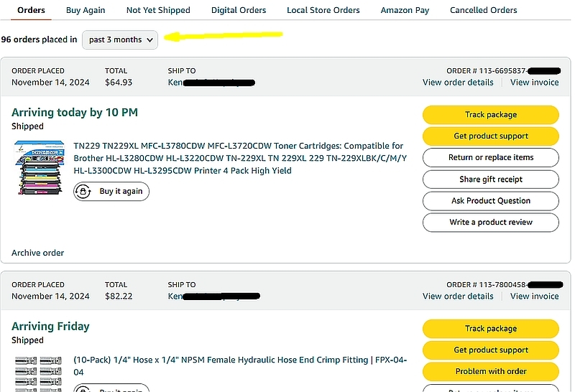Open the TN229 toner cartridges product title
The image size is (575, 392).
tap(240, 158)
